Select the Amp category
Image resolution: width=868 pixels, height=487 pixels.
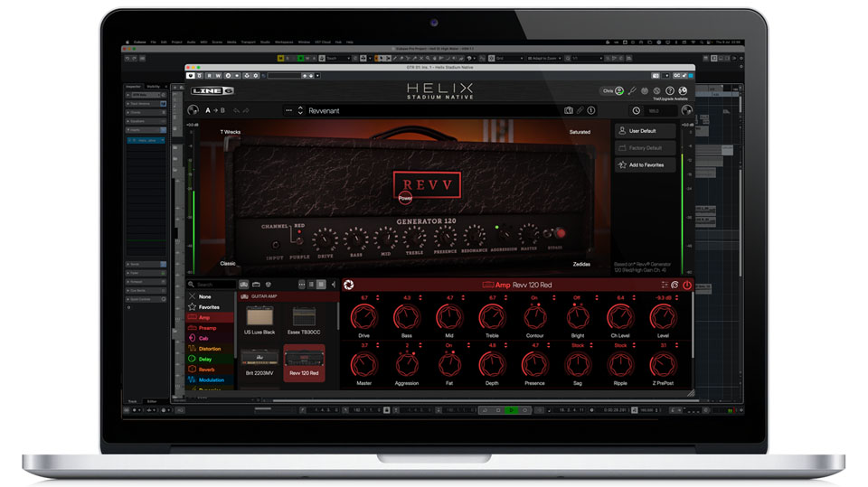tap(211, 318)
